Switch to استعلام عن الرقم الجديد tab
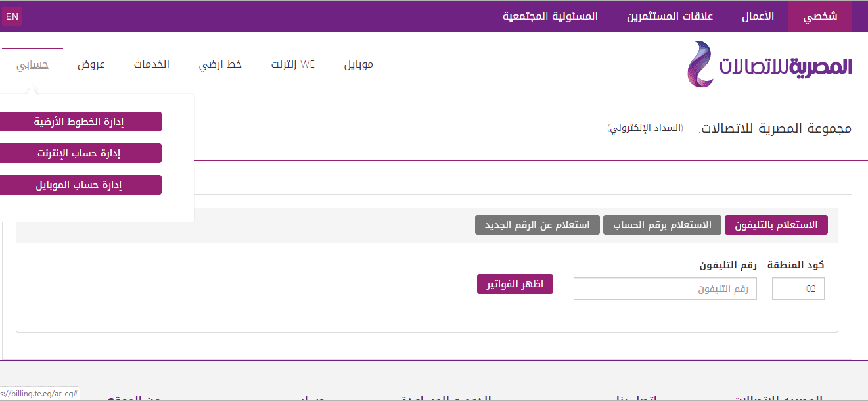 pos(537,225)
